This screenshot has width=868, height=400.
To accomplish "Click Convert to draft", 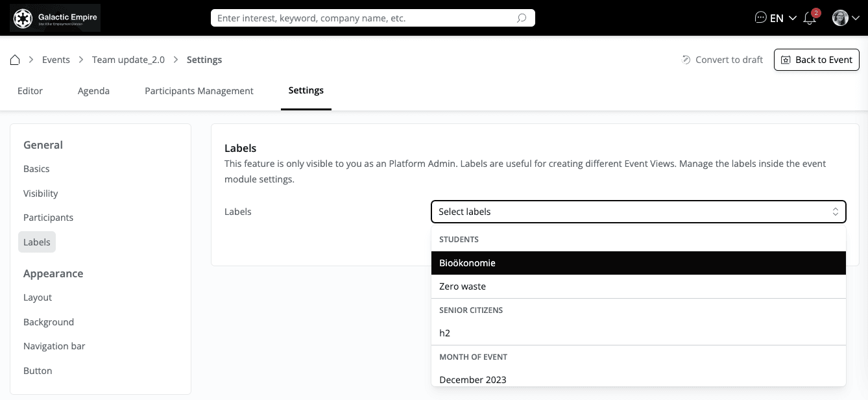I will coord(722,60).
